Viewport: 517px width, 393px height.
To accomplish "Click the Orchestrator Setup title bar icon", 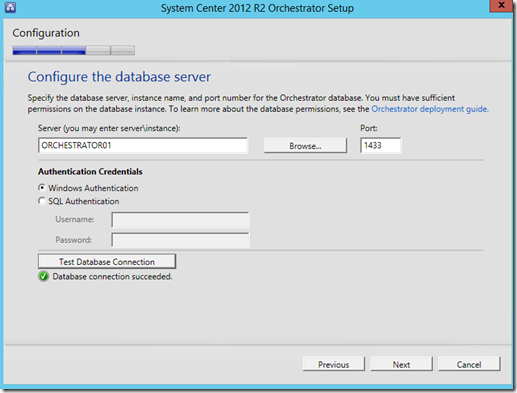I will pos(10,7).
